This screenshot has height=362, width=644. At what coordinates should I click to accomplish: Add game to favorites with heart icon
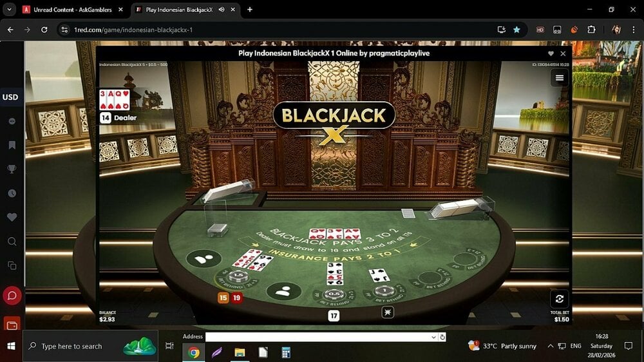[x=551, y=54]
